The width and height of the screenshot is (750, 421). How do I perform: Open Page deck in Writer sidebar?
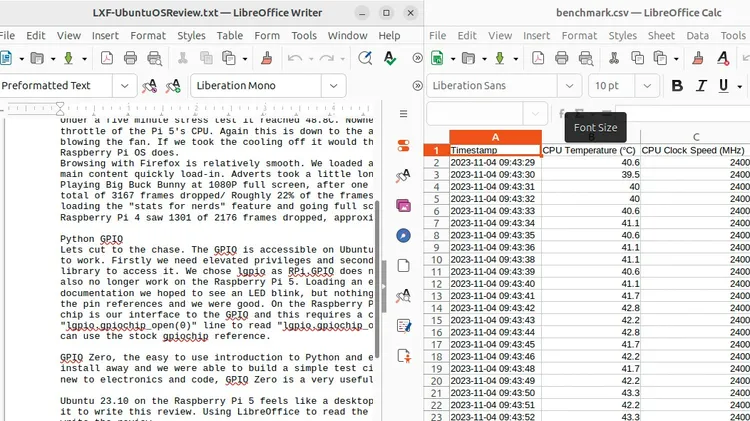coord(404,266)
